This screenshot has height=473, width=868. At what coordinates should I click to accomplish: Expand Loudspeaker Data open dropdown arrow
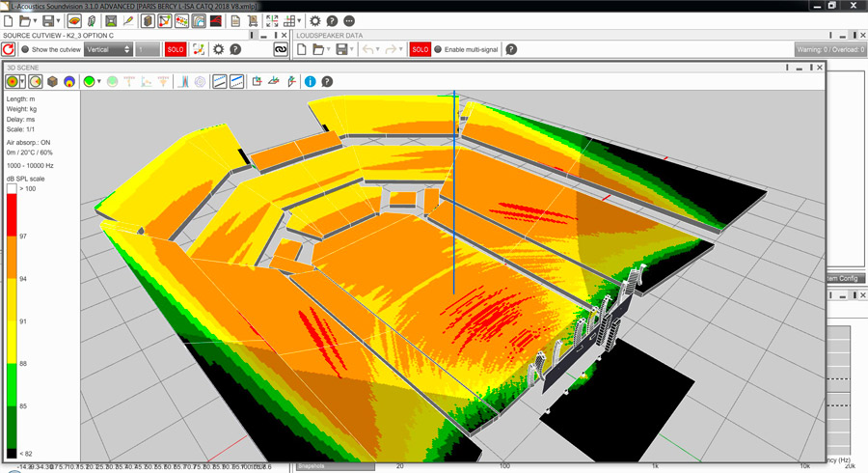click(x=328, y=49)
